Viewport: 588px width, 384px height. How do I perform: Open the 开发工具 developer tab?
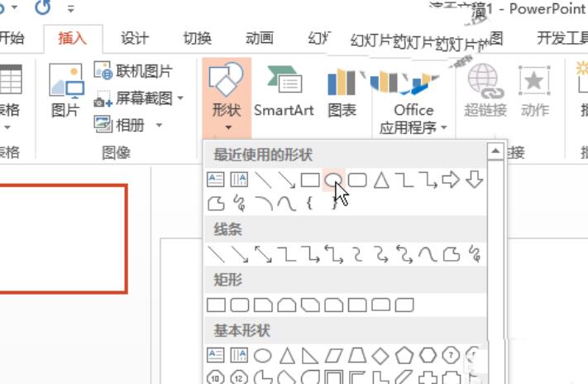562,38
